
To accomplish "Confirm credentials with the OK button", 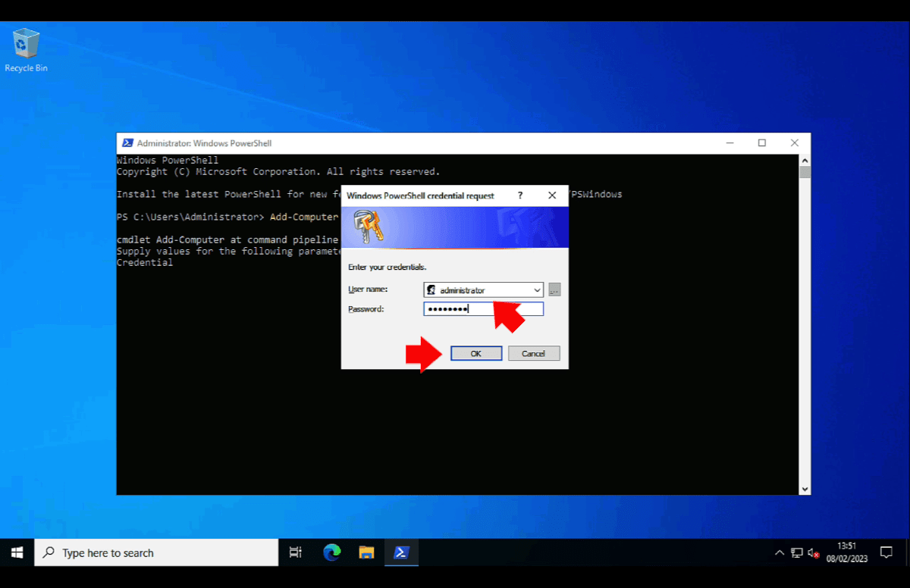I will click(x=476, y=353).
